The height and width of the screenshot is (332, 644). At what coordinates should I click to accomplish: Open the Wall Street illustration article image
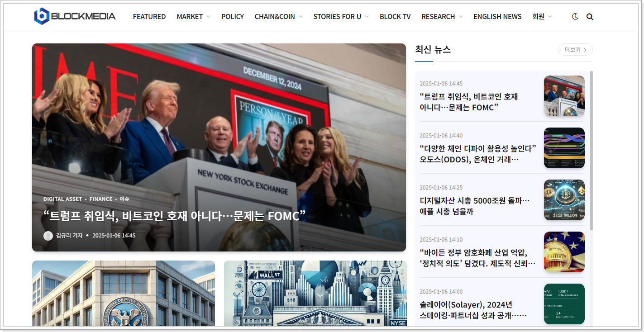[315, 293]
